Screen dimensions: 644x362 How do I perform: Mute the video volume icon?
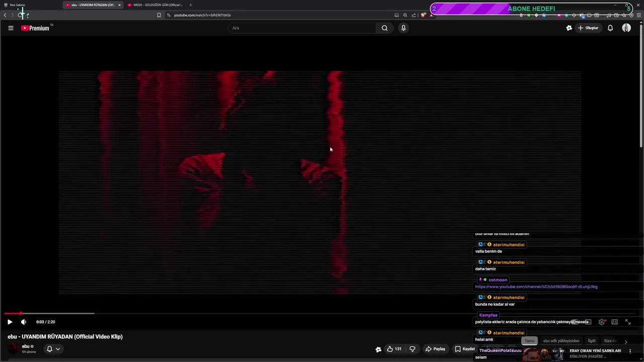(23, 322)
